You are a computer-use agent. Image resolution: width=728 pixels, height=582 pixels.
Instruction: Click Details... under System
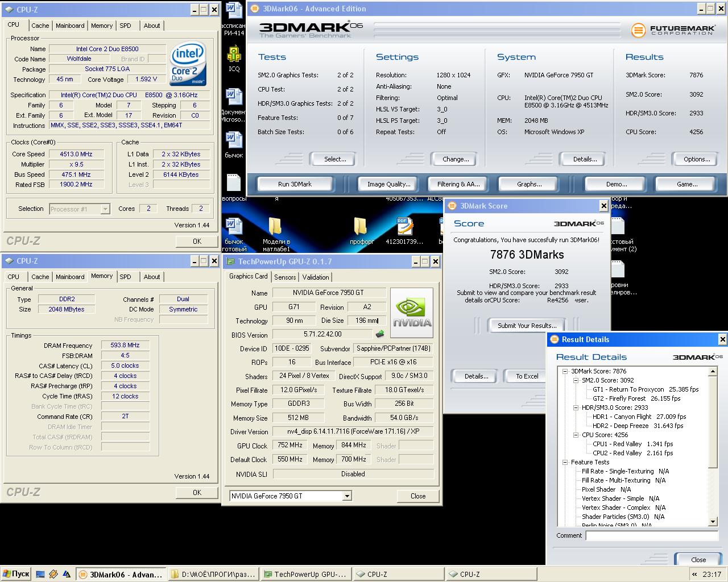click(x=585, y=159)
